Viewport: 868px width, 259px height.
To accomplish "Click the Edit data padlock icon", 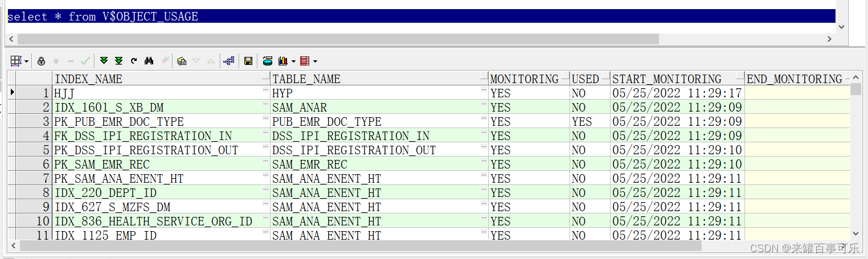I will tap(41, 61).
